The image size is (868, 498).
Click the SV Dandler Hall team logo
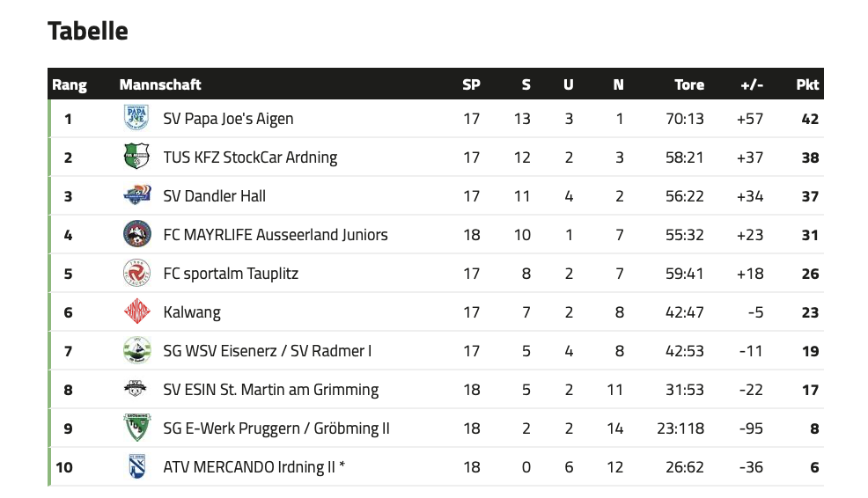136,195
